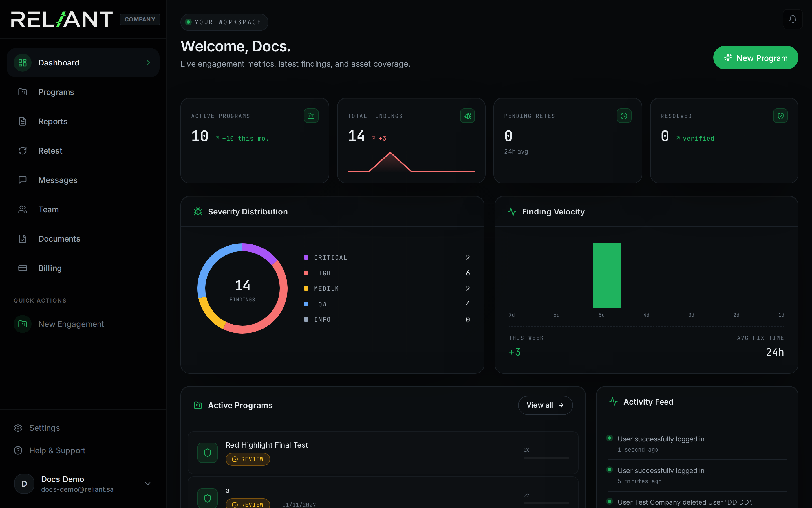This screenshot has height=508, width=812.
Task: Click the Documents file-check icon in sidebar
Action: click(23, 238)
